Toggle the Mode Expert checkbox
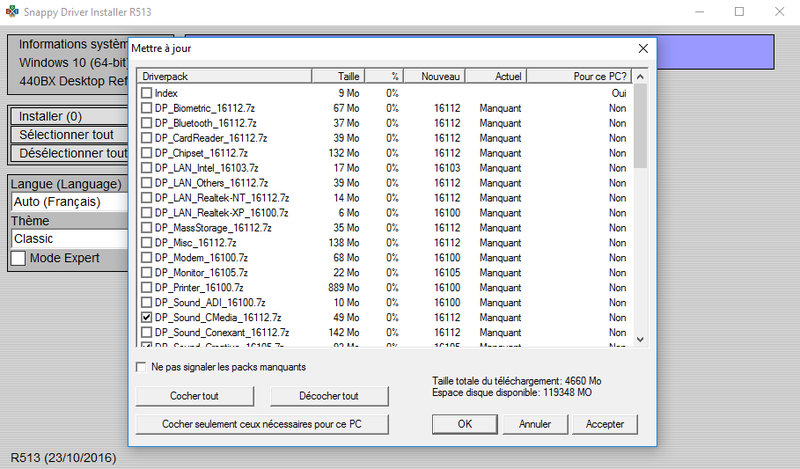Screen dimensions: 800x469 18,258
